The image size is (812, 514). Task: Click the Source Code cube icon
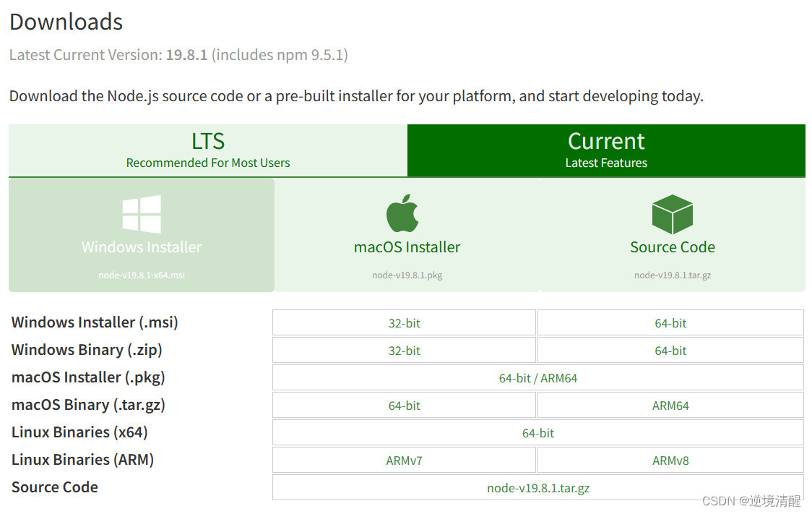[x=672, y=214]
